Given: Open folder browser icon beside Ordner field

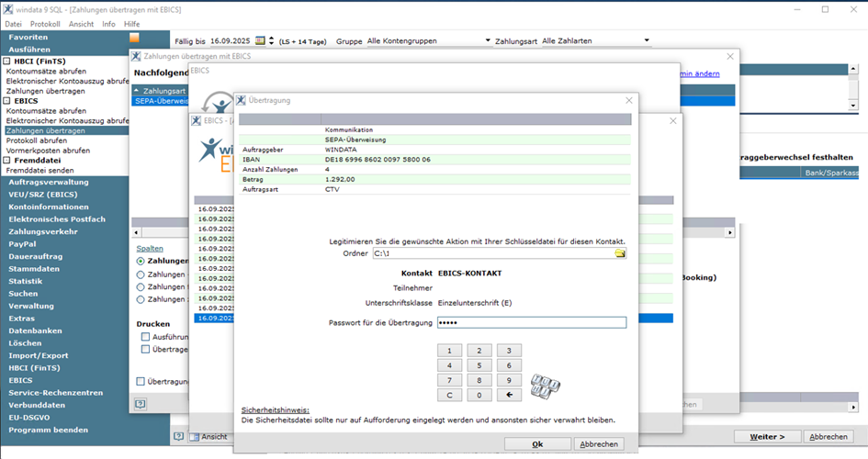Looking at the screenshot, I should (x=620, y=253).
